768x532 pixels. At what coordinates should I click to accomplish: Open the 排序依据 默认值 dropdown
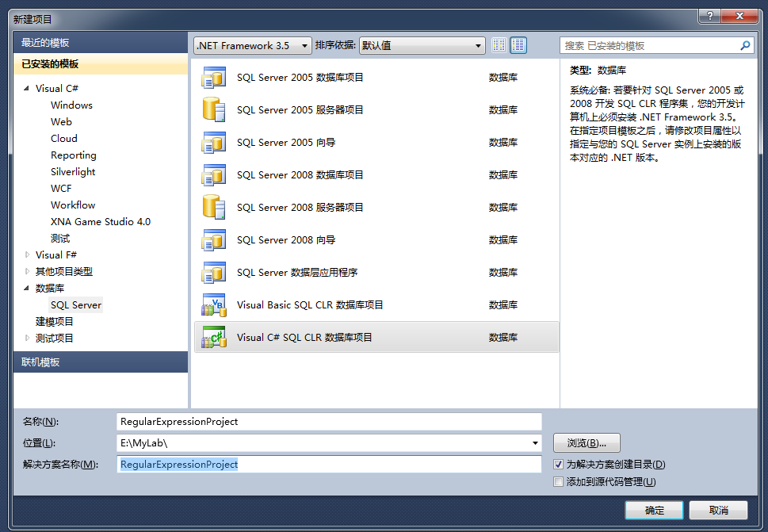click(422, 45)
